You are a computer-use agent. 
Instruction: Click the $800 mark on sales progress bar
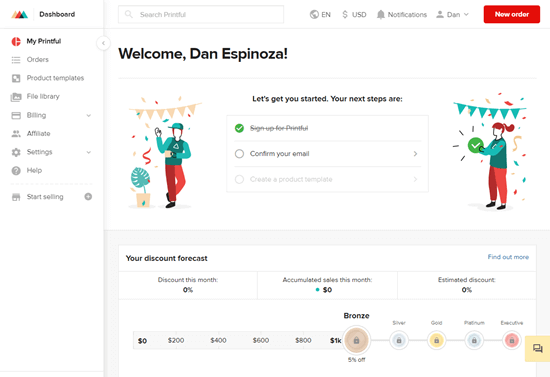(303, 340)
